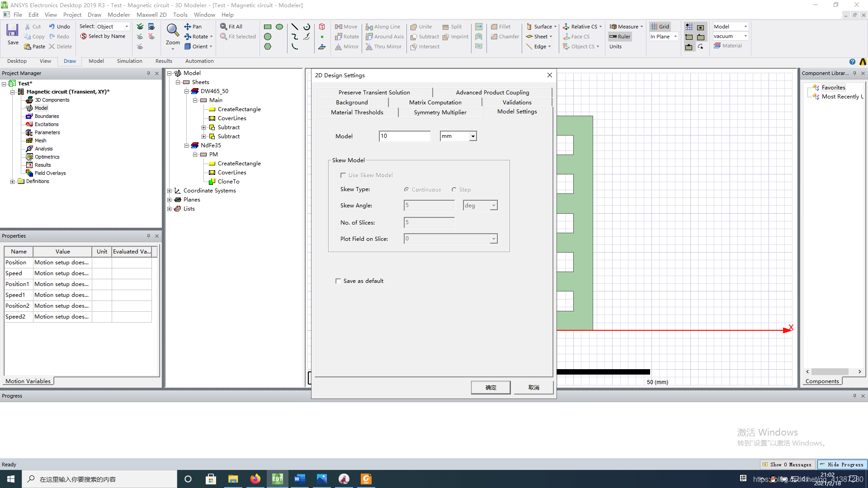Open the Select Object mode dropdown

127,27
